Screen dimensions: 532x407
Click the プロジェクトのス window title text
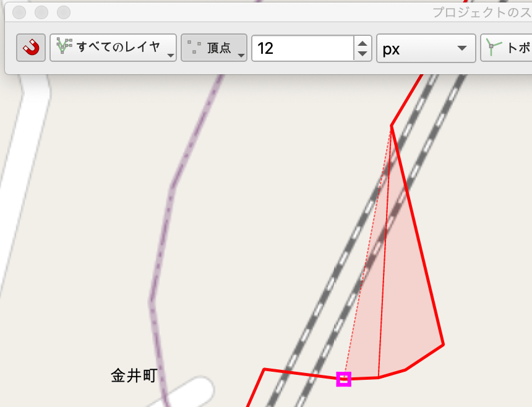click(482, 12)
